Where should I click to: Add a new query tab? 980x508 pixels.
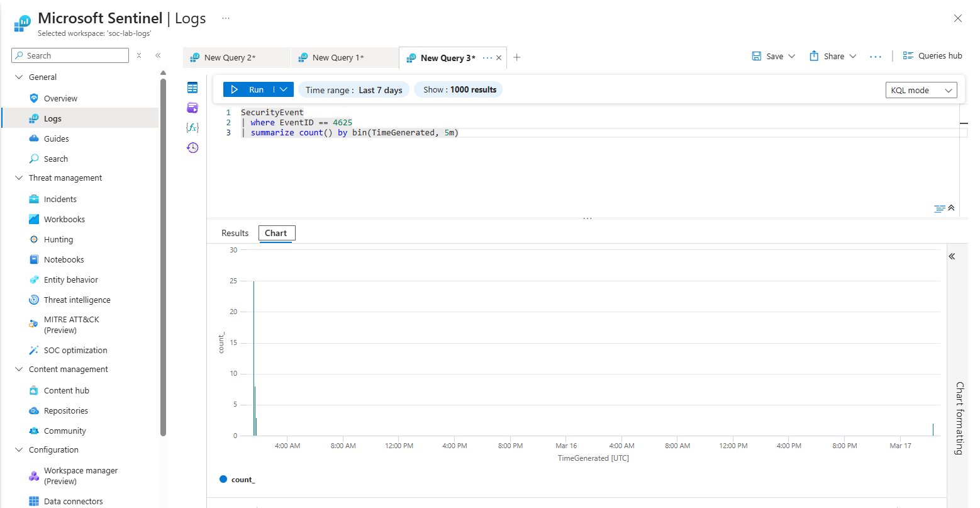517,57
